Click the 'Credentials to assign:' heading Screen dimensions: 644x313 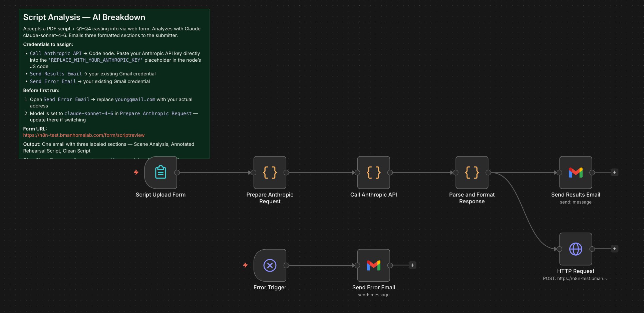[48, 44]
